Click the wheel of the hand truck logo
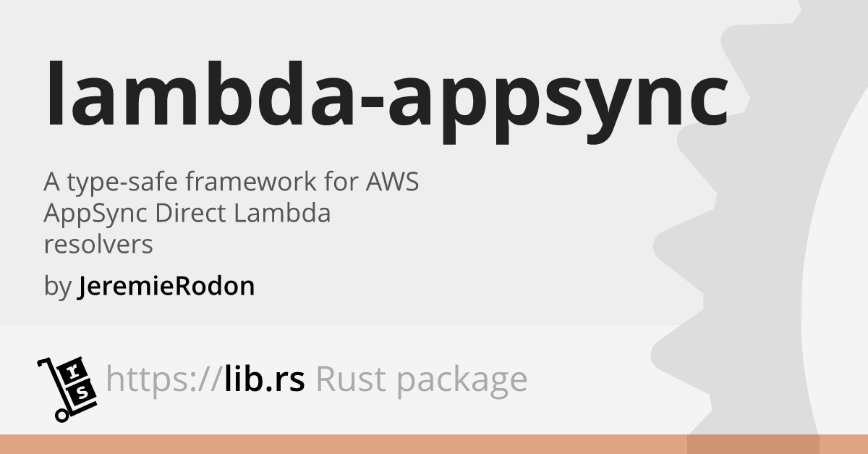This screenshot has width=868, height=454. point(62,415)
